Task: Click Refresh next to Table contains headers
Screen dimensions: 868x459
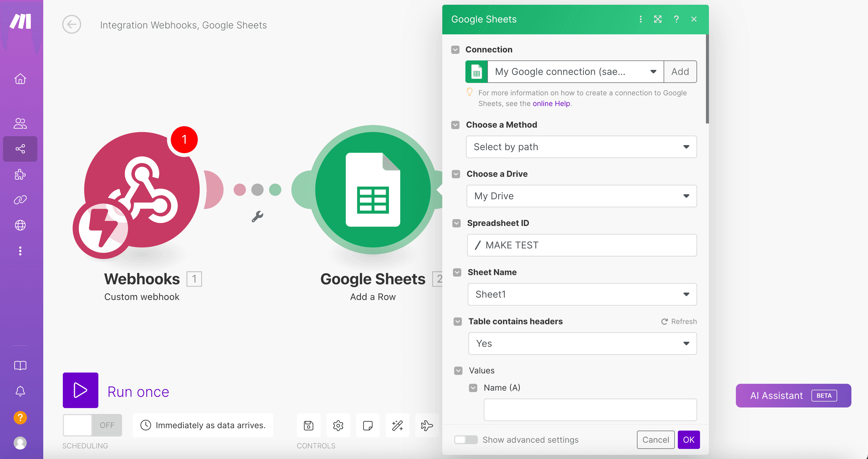Action: click(x=679, y=321)
